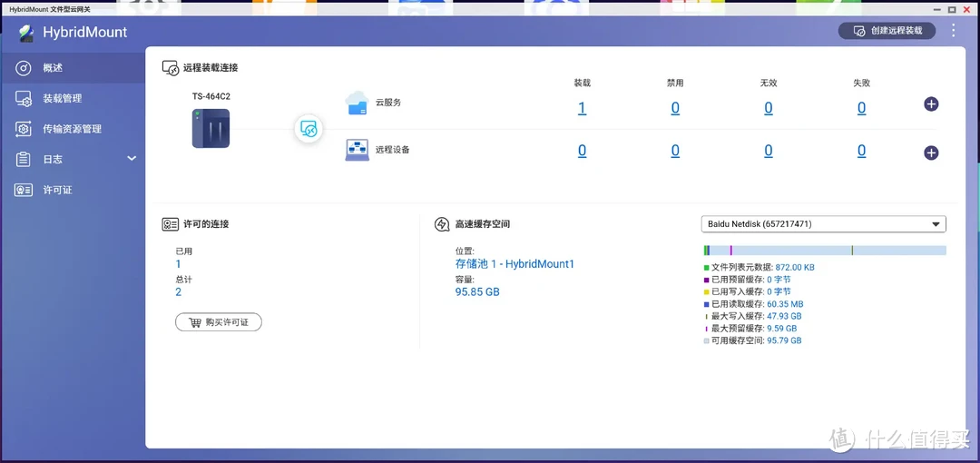Click the TS-464C2 NAS device icon
Image resolution: width=980 pixels, height=463 pixels.
tap(211, 128)
